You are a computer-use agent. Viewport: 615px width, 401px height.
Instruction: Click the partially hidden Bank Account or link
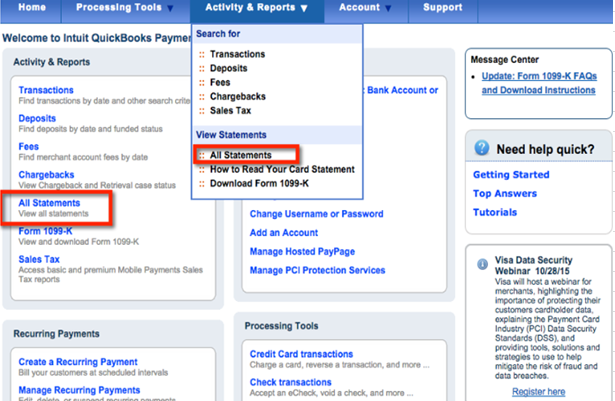point(401,90)
